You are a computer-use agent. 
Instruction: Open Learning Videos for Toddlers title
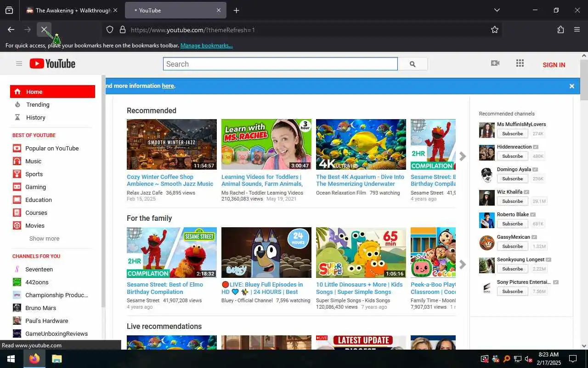262,180
